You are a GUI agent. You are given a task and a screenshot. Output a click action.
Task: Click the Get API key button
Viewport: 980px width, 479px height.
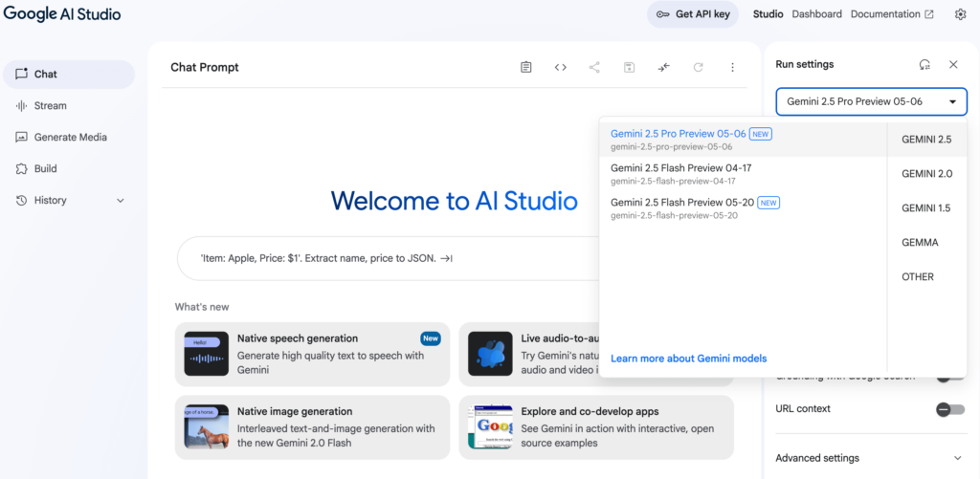(x=693, y=14)
